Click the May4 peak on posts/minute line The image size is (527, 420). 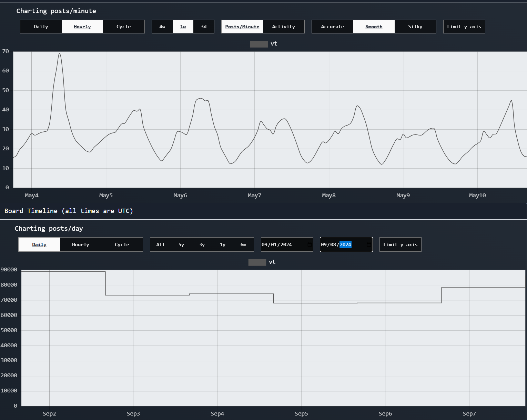tap(59, 53)
